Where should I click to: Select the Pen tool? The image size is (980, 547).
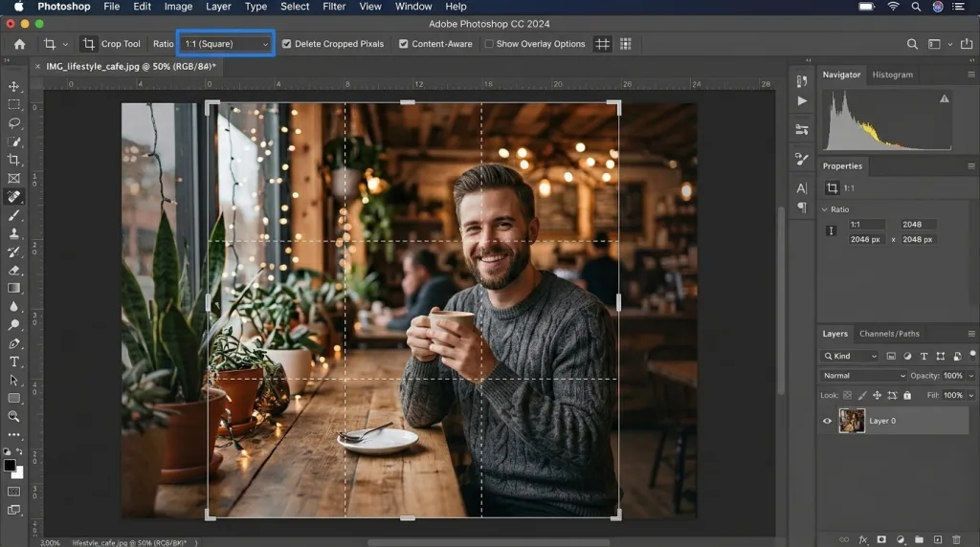[13, 343]
